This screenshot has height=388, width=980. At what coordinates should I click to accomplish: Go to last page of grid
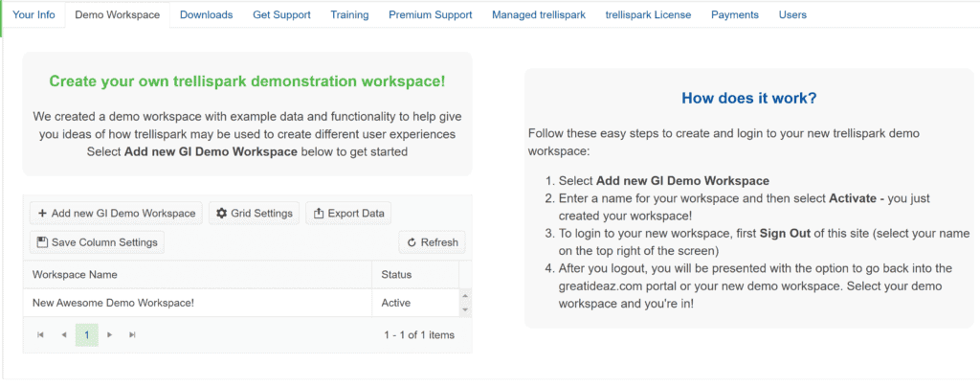click(x=132, y=334)
